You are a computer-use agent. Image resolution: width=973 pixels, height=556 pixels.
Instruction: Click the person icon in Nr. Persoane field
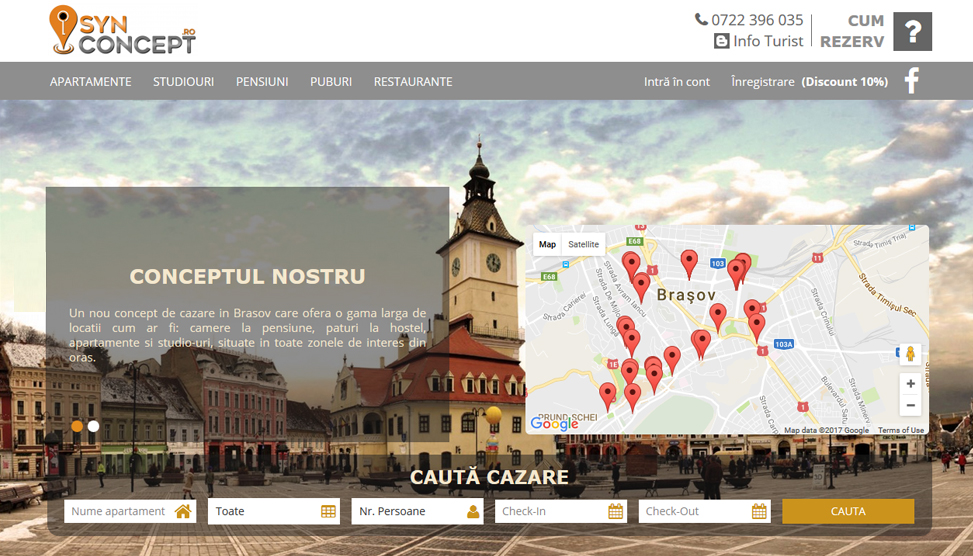pyautogui.click(x=473, y=511)
